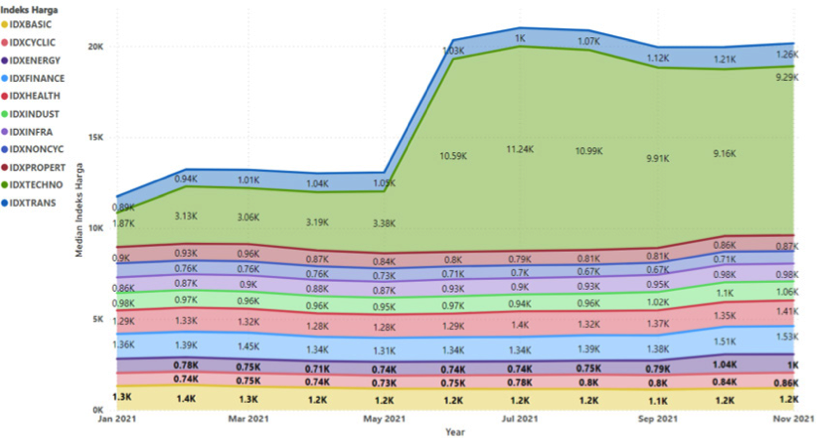Click the 11.24K data label in chart

coord(520,149)
